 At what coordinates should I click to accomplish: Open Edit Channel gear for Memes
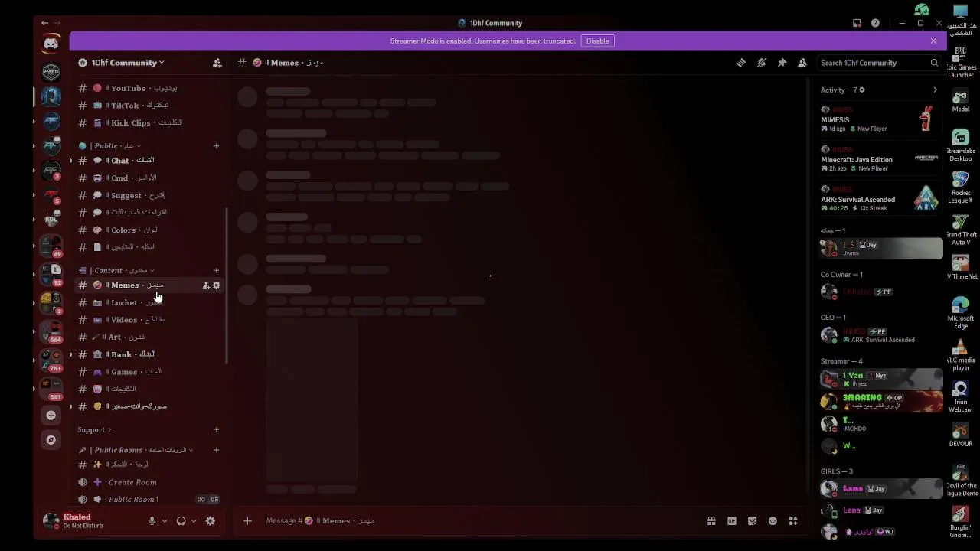(217, 285)
